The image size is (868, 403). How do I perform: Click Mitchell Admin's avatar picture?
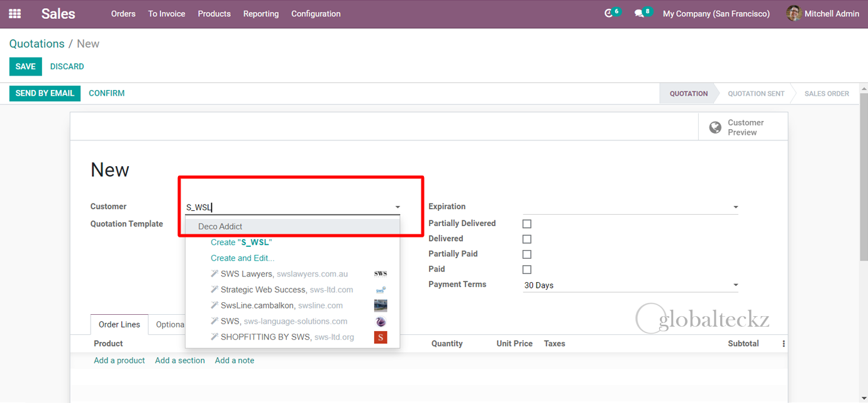tap(794, 13)
